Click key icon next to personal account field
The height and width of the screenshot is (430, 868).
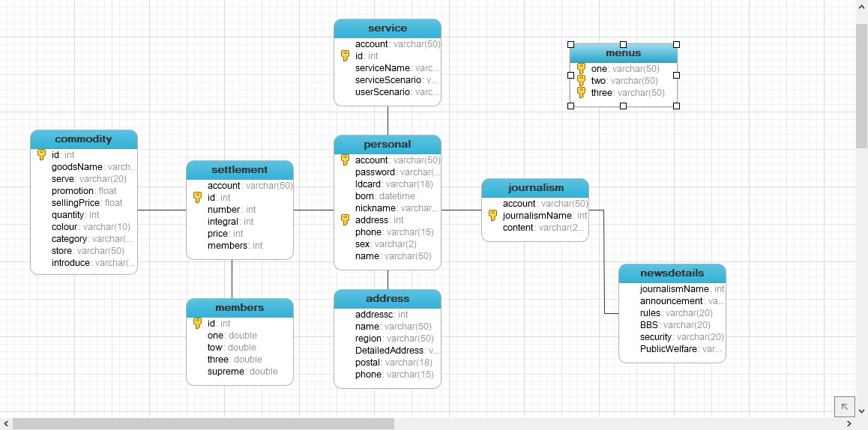tap(346, 160)
